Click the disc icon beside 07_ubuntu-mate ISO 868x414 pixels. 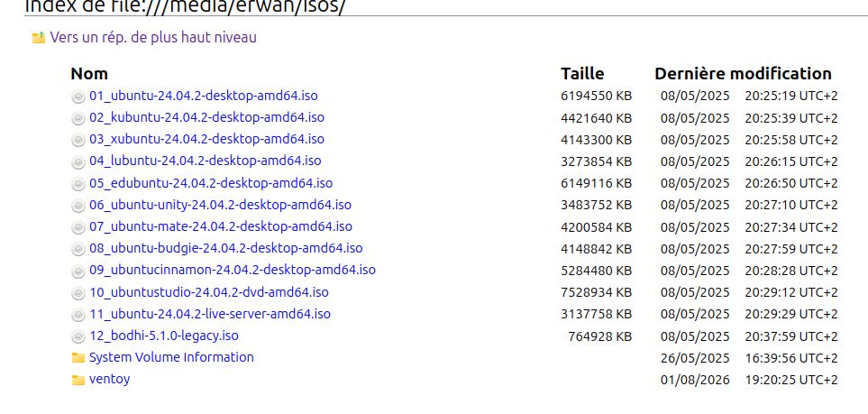[x=78, y=228]
